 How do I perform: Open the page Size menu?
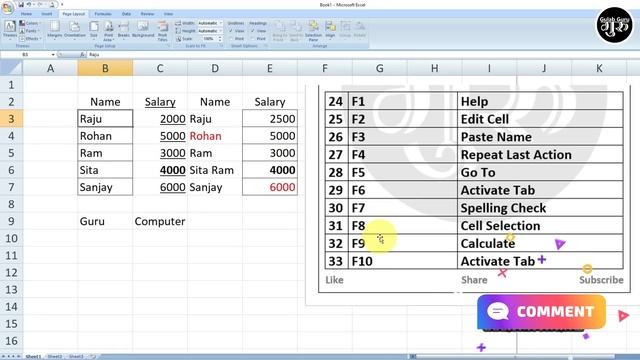click(94, 30)
